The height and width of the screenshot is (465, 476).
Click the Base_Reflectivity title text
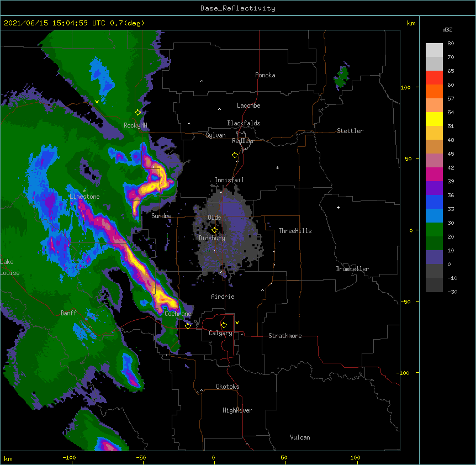(237, 8)
